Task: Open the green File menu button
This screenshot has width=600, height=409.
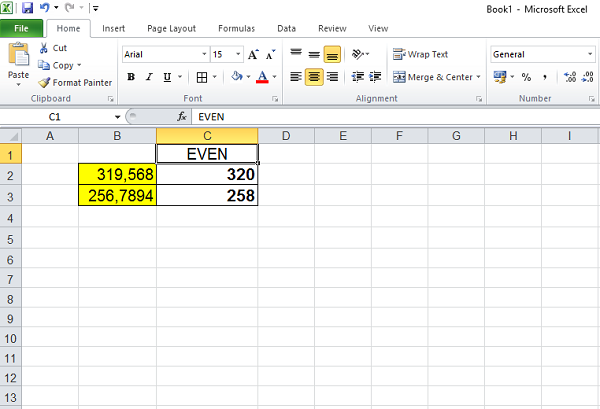Action: coord(21,29)
